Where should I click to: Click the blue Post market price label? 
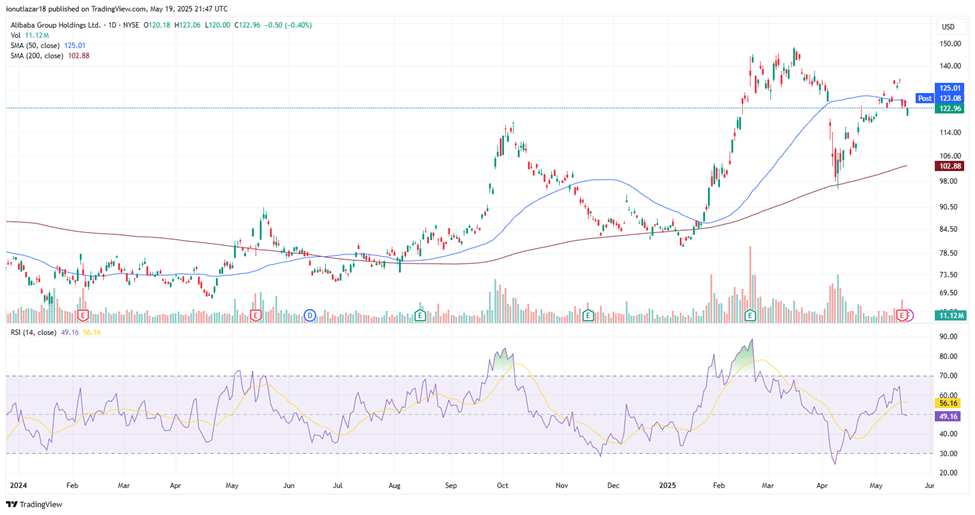pos(925,98)
